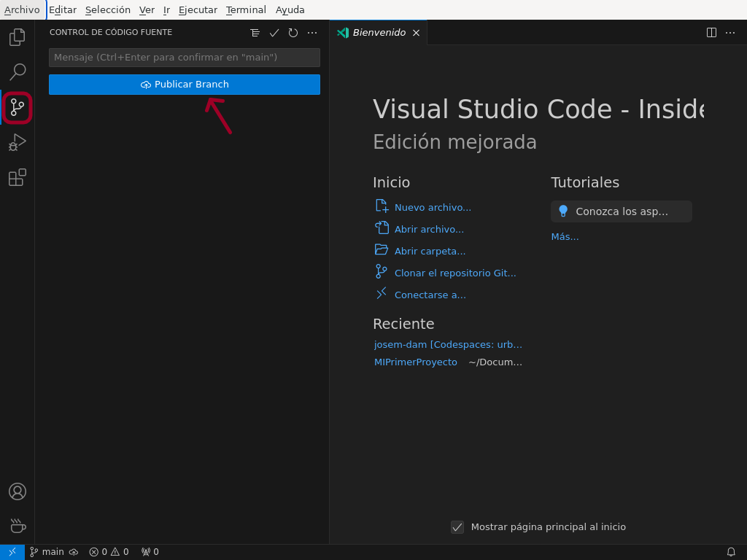
Task: Open Run and Debug view
Action: [x=18, y=142]
